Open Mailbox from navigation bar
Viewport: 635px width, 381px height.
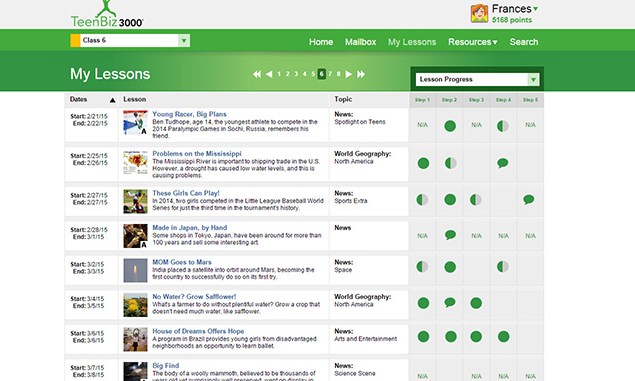[360, 42]
